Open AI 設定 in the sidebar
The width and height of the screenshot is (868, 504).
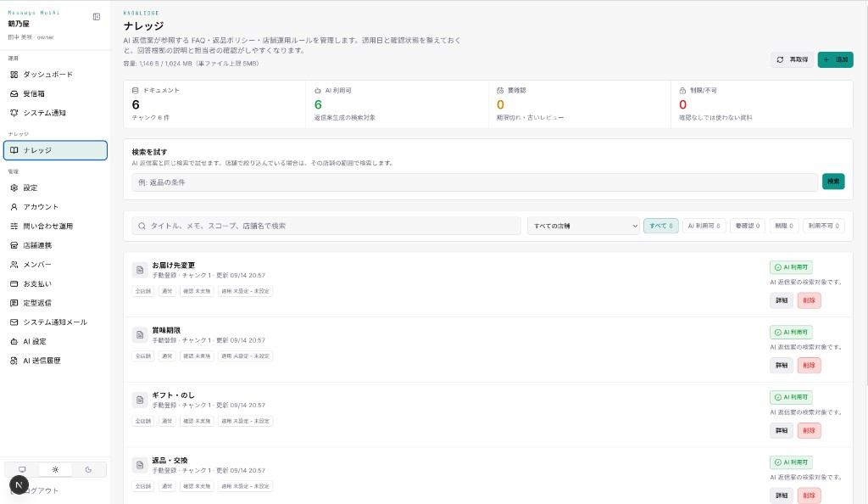[55, 341]
